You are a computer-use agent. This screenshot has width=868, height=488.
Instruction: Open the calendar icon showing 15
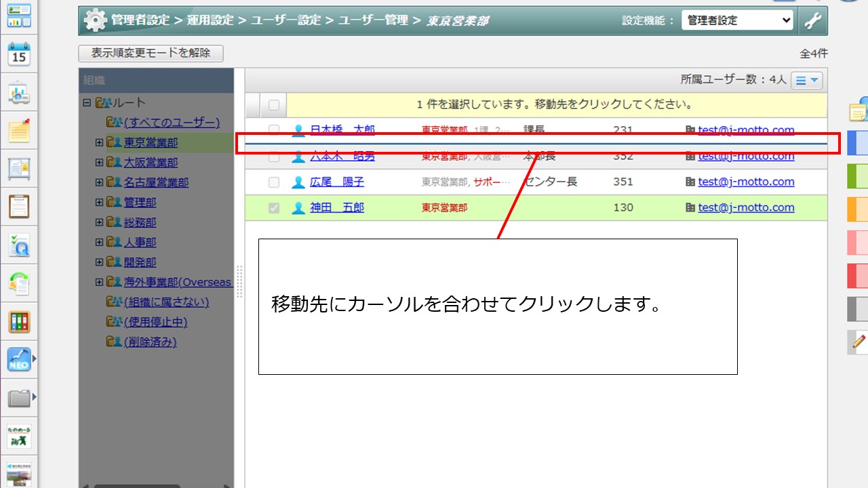tap(19, 54)
